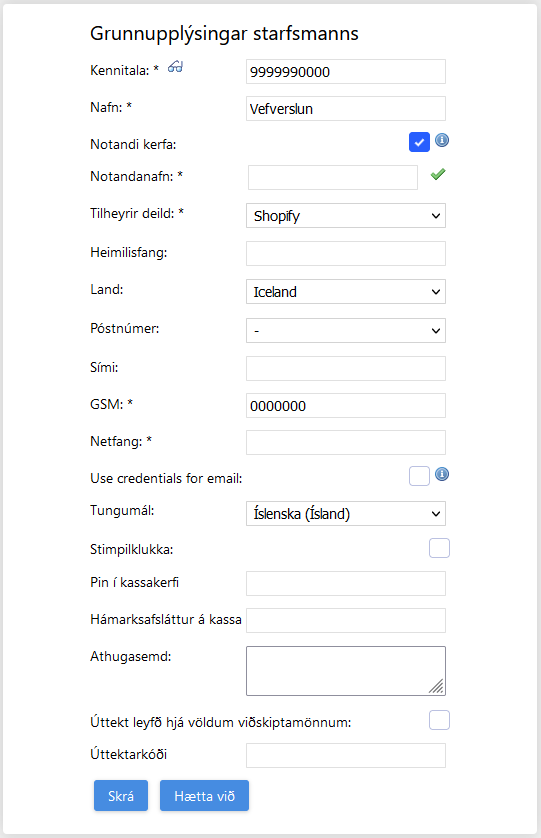The height and width of the screenshot is (838, 541).
Task: Open Tungumál dropdown showing Íslenska
Action: [346, 514]
